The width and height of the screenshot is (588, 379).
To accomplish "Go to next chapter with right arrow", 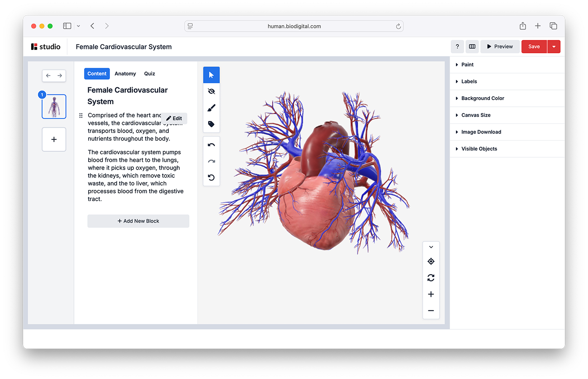I will click(60, 76).
